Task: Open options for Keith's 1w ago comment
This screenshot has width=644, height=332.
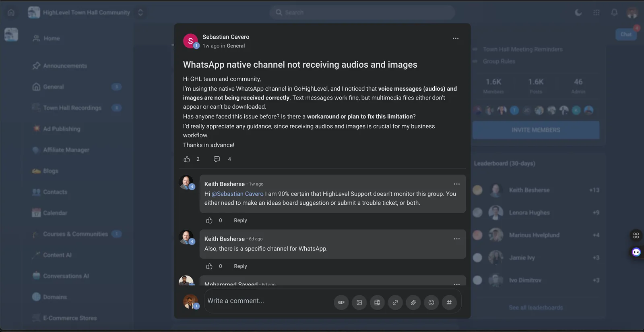Action: click(x=457, y=184)
